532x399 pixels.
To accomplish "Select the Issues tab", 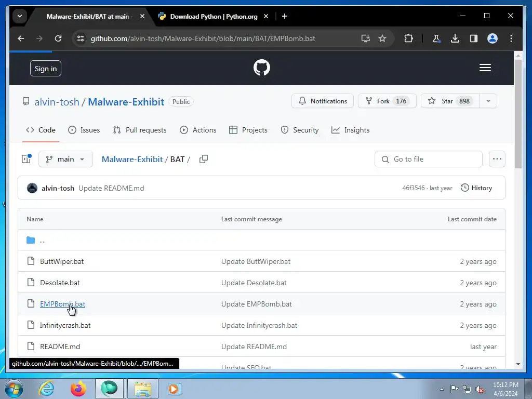I will click(x=84, y=130).
